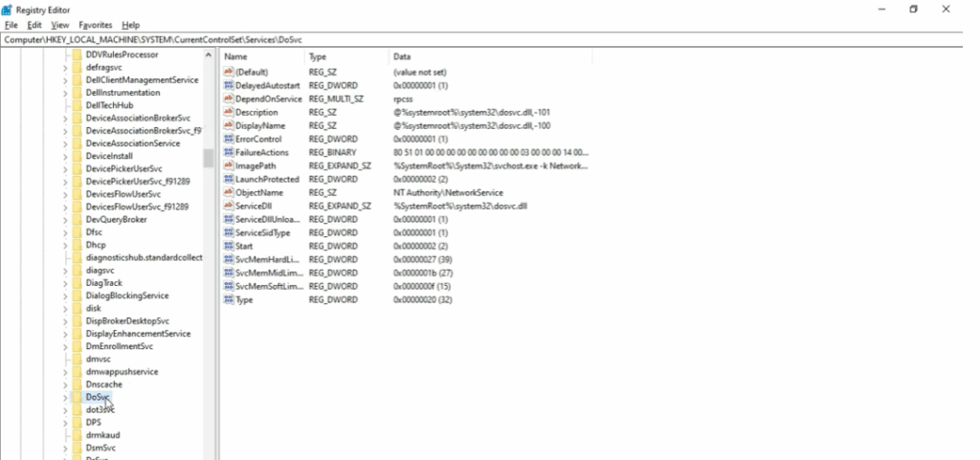Expand the diagsvc key

(65, 271)
